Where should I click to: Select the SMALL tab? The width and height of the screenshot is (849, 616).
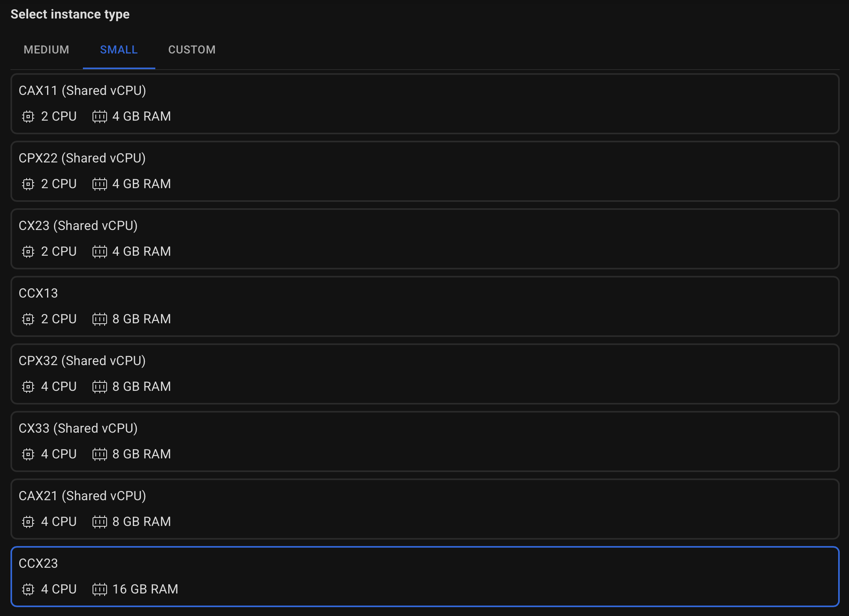[119, 50]
